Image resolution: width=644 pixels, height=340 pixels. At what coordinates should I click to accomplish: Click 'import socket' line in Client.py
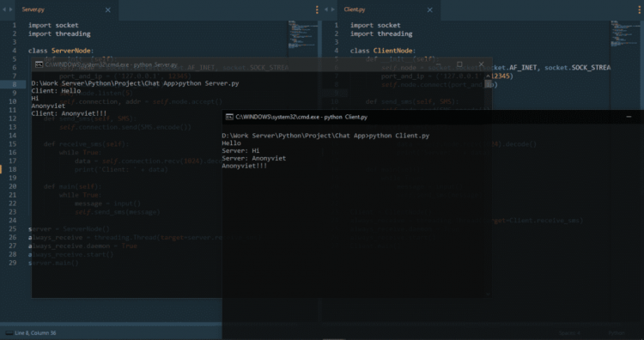tap(375, 26)
